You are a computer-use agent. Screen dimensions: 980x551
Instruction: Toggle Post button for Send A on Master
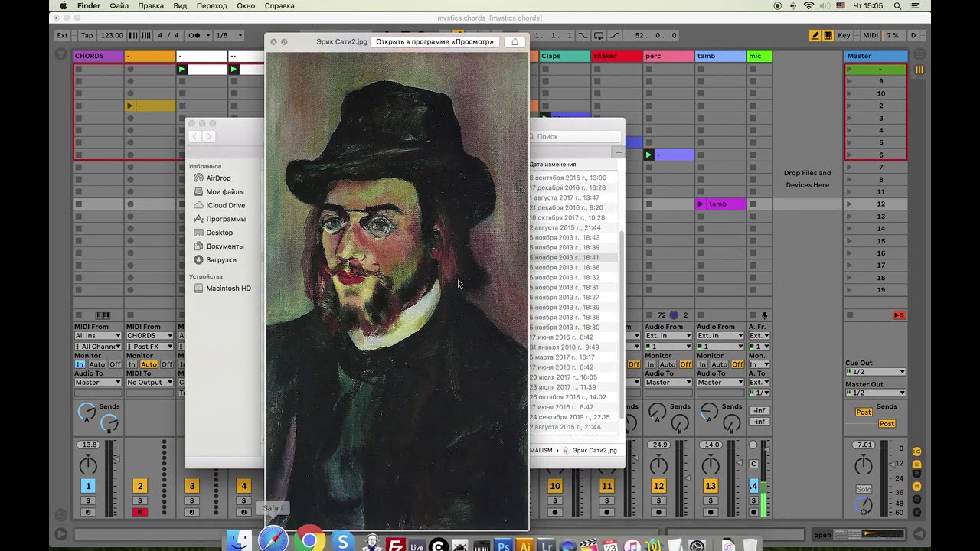pos(864,412)
